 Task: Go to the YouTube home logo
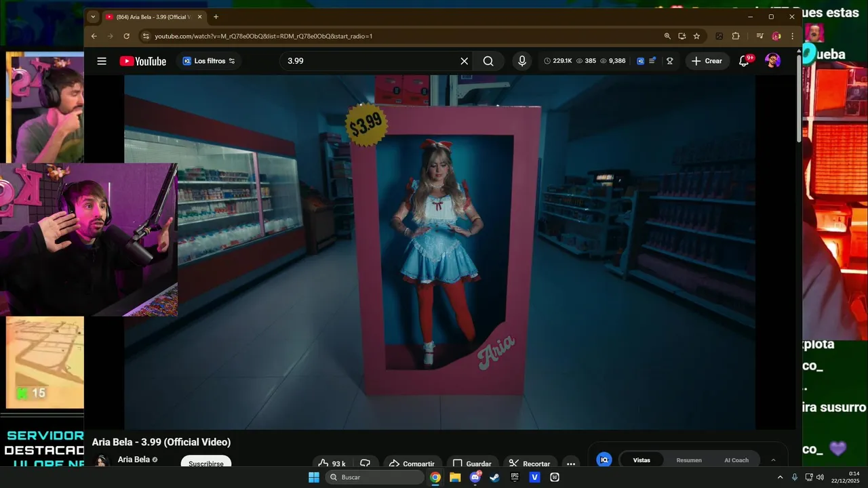[x=143, y=61]
